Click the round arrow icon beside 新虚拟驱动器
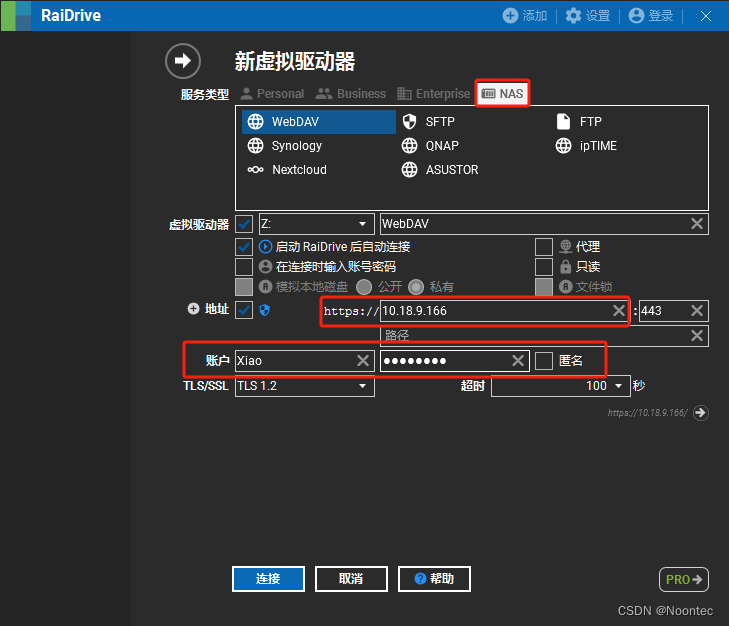 pos(183,60)
